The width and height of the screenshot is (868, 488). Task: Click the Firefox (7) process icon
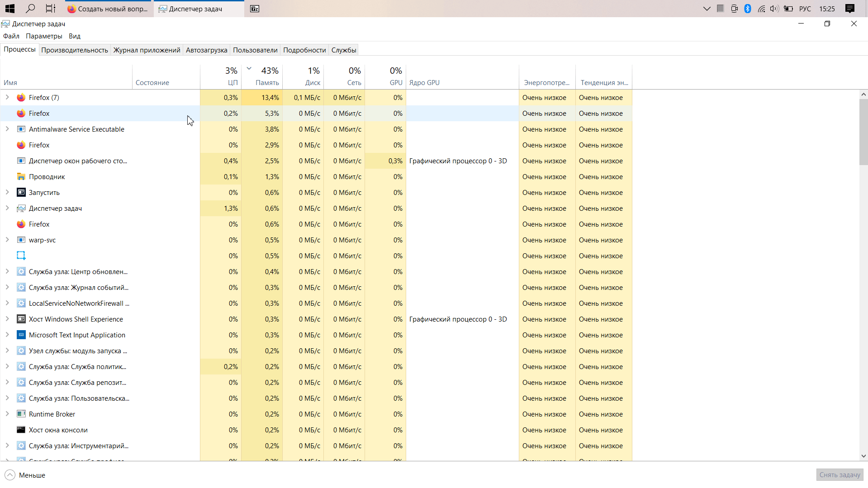[x=21, y=98]
